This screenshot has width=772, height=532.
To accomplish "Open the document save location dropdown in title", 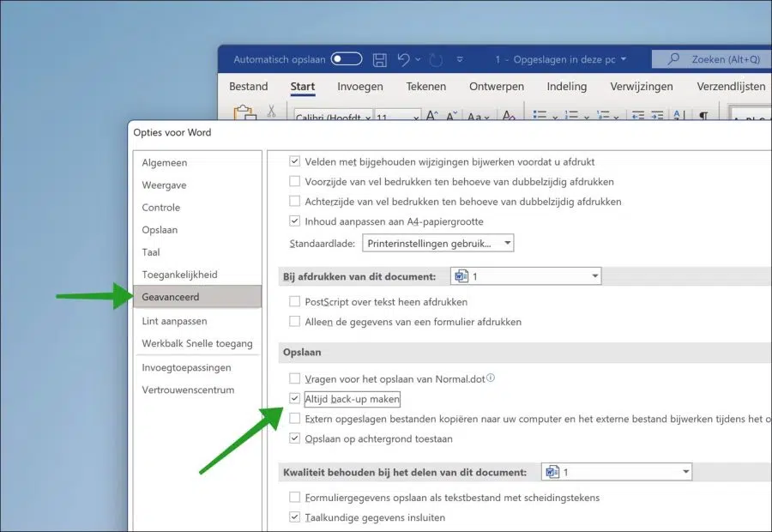I will (x=624, y=59).
